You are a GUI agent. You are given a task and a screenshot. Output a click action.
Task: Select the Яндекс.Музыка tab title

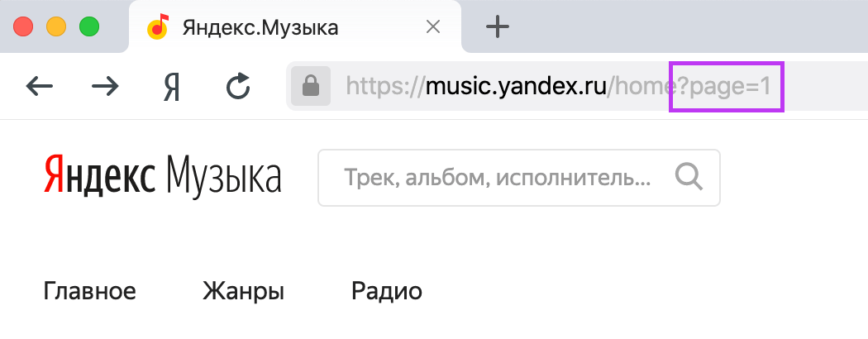click(x=260, y=27)
